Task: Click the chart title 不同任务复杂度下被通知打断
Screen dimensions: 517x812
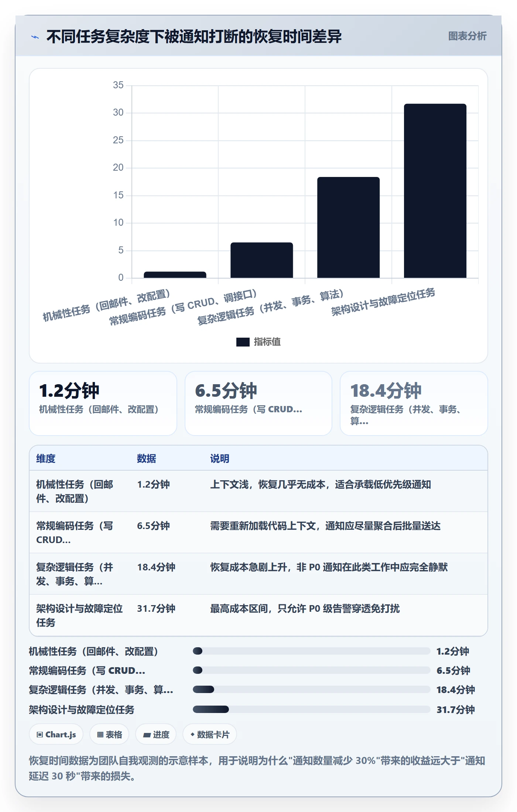Action: [194, 37]
